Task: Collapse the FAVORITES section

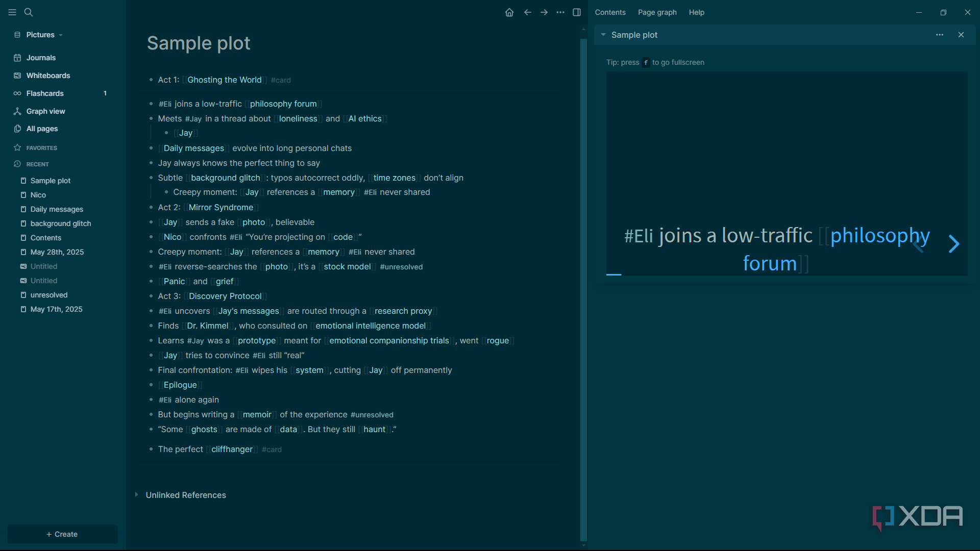Action: pos(41,148)
